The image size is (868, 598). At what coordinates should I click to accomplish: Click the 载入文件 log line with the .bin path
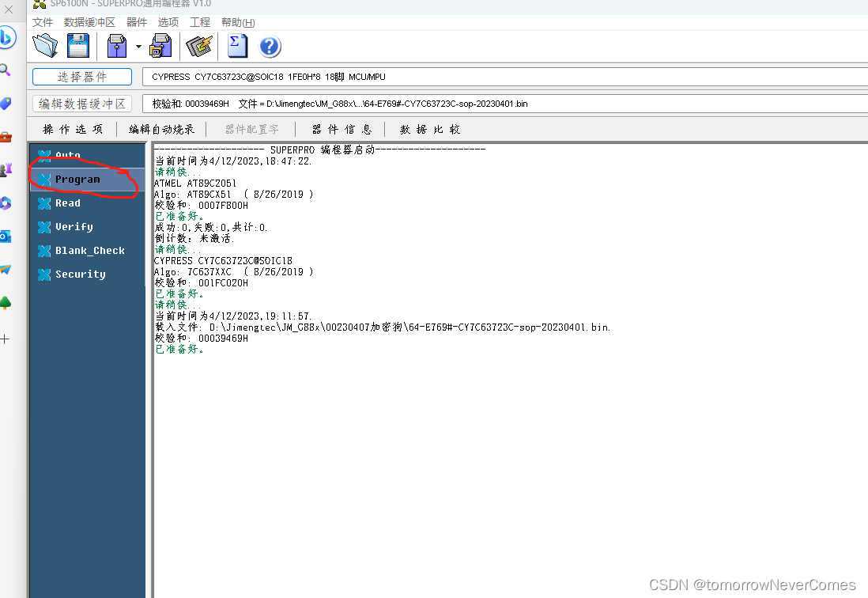[383, 327]
